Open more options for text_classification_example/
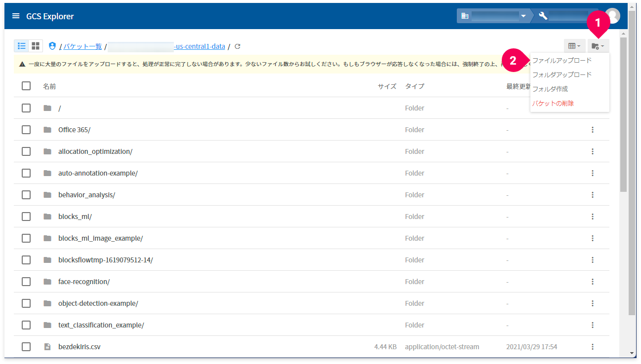The height and width of the screenshot is (364, 641). pos(593,325)
